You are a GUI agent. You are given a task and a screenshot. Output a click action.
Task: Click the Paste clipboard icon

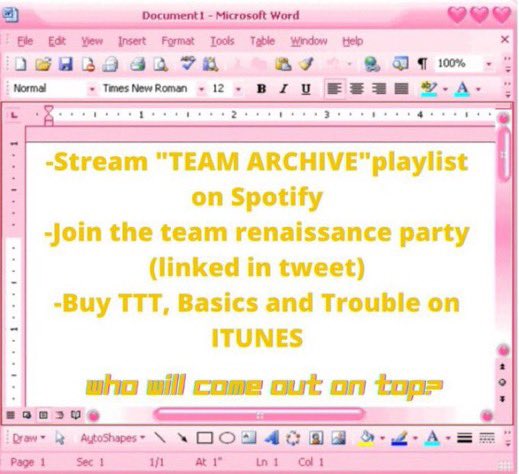[x=283, y=63]
